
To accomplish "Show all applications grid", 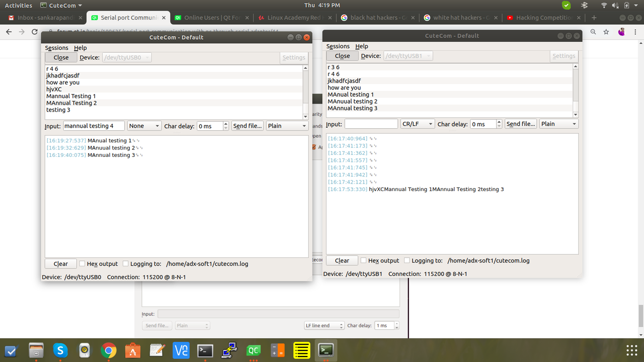I will [632, 350].
